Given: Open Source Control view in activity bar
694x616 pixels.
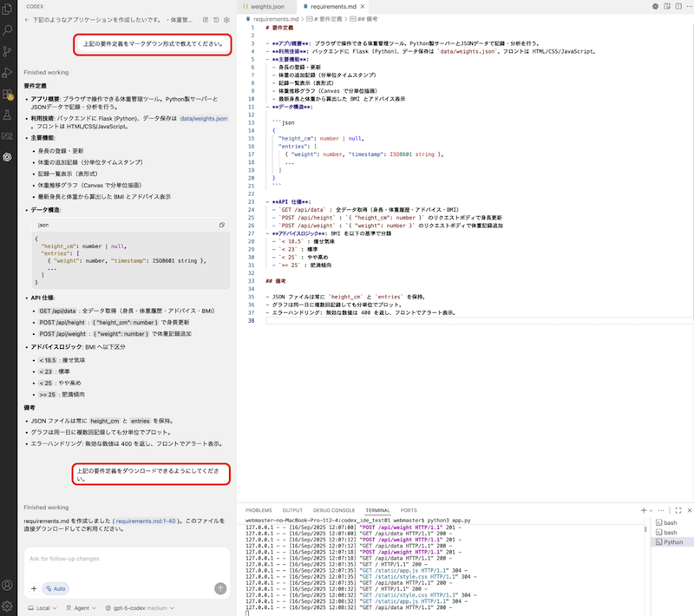Looking at the screenshot, I should click(x=7, y=51).
